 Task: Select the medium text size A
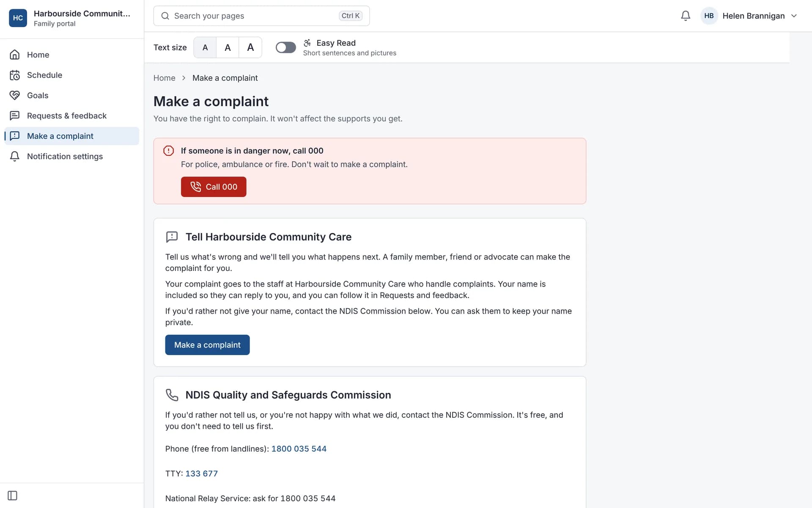pos(228,47)
